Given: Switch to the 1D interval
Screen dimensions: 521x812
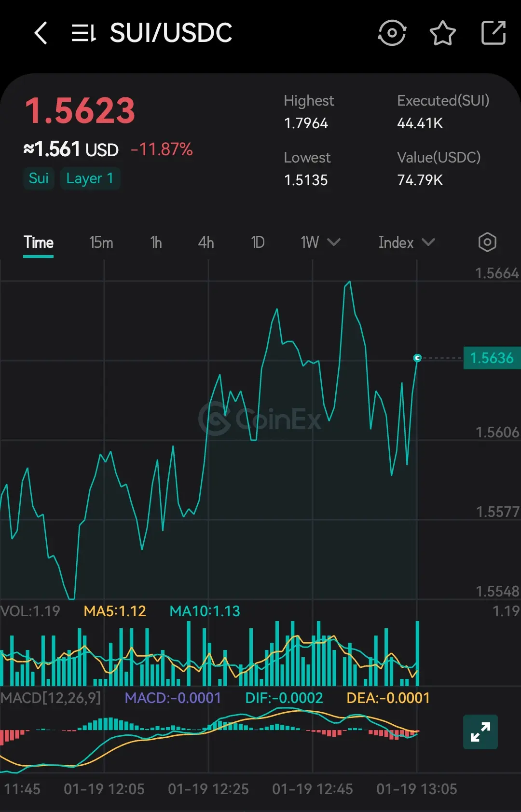Looking at the screenshot, I should (x=258, y=242).
